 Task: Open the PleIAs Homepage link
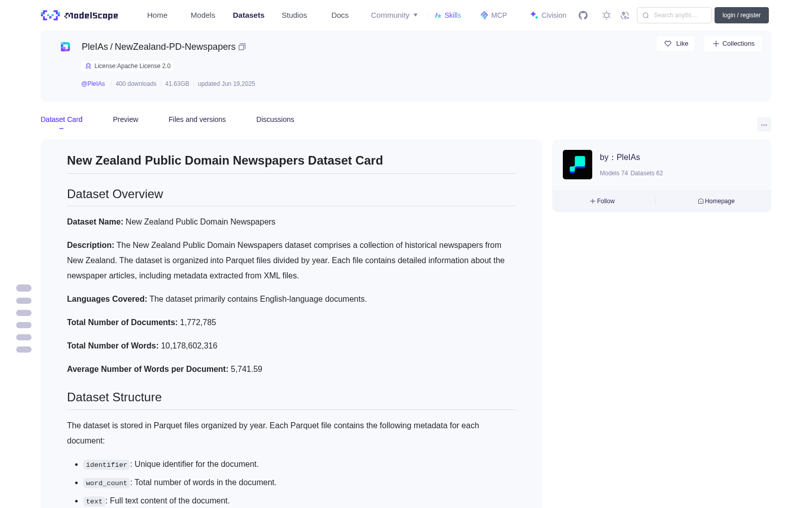(x=716, y=201)
